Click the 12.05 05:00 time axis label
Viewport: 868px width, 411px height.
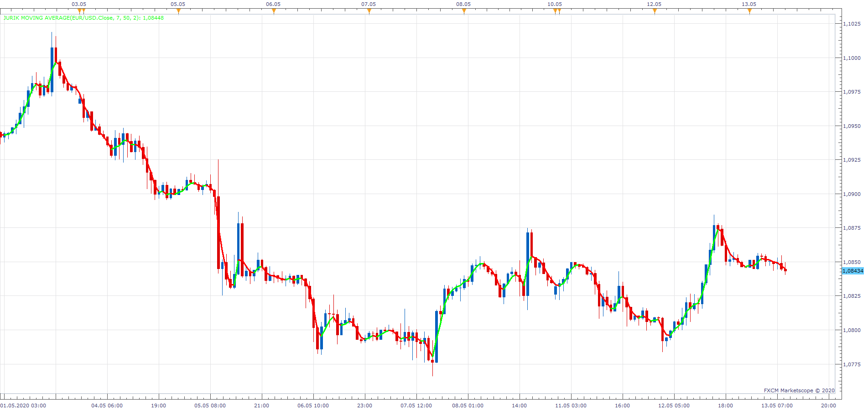click(x=674, y=406)
